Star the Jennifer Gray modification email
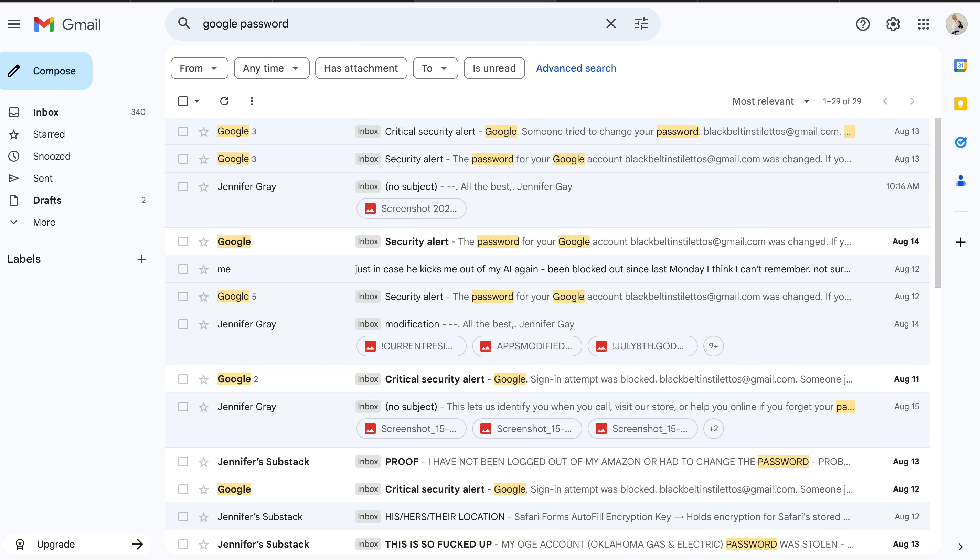The height and width of the screenshot is (560, 980). [204, 325]
